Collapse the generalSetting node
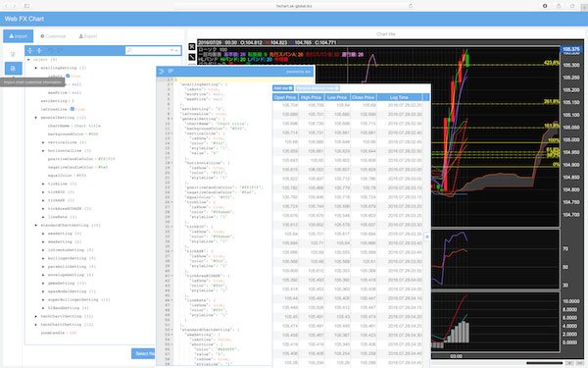The image size is (588, 368). coord(36,118)
